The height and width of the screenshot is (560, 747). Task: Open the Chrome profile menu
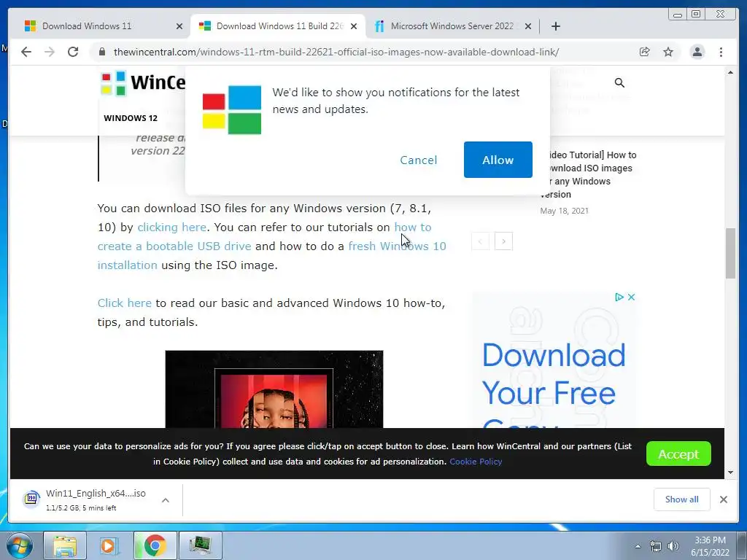click(x=697, y=52)
